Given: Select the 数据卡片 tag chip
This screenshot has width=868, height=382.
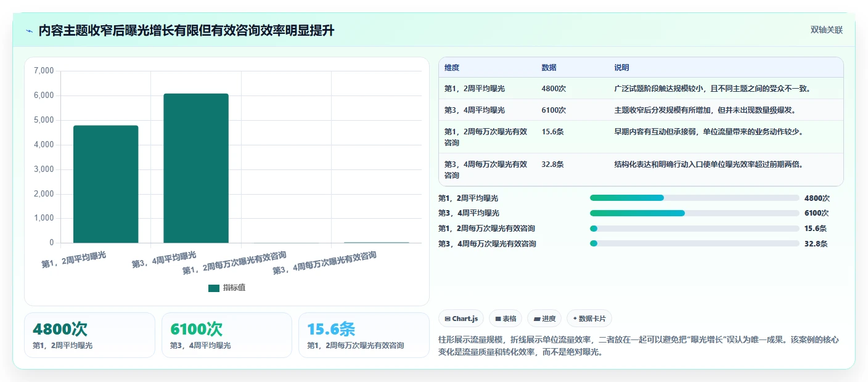Looking at the screenshot, I should pos(589,319).
